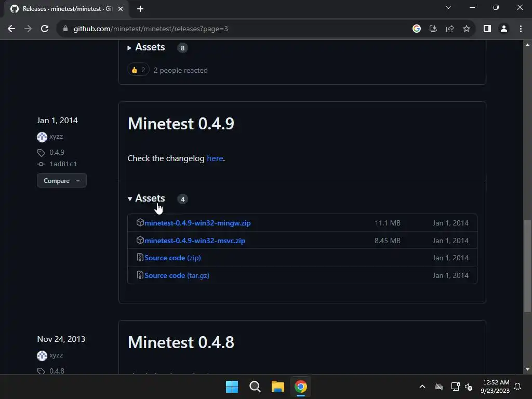Click the scrollbar up arrow
Viewport: 532px width, 399px height.
coord(527,45)
